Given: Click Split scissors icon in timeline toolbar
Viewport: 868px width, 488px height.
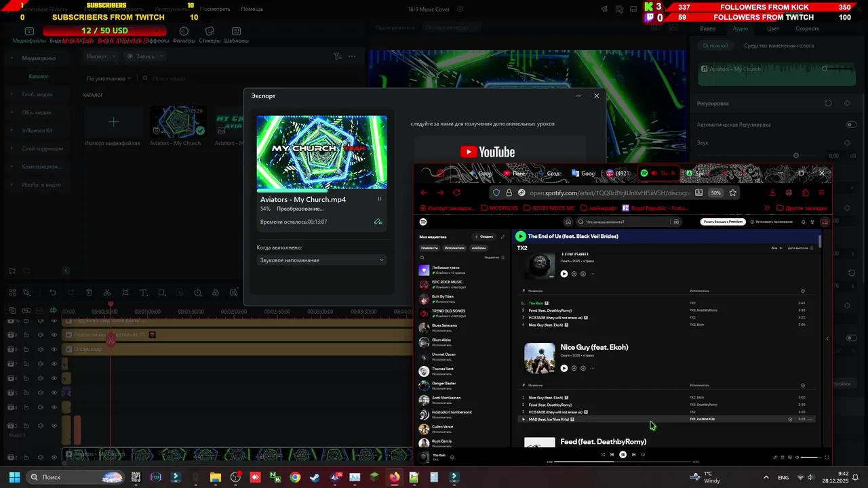Looking at the screenshot, I should [x=107, y=293].
